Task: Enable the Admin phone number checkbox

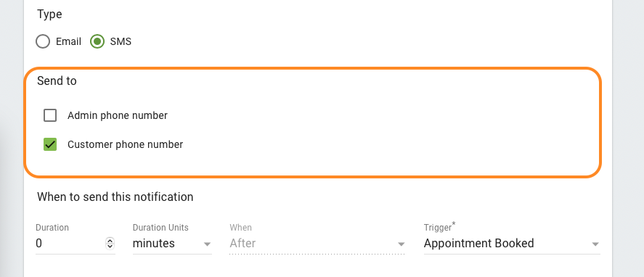Action: tap(50, 116)
